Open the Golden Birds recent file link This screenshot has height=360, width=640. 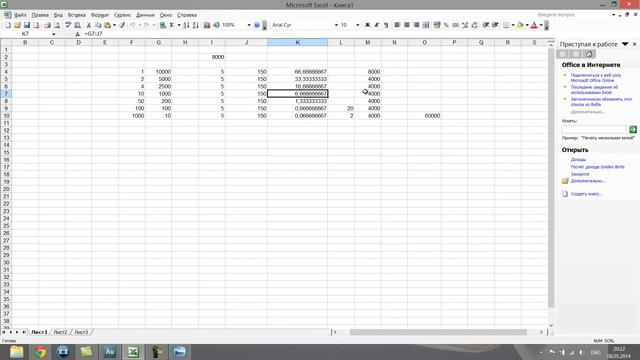[x=598, y=167]
